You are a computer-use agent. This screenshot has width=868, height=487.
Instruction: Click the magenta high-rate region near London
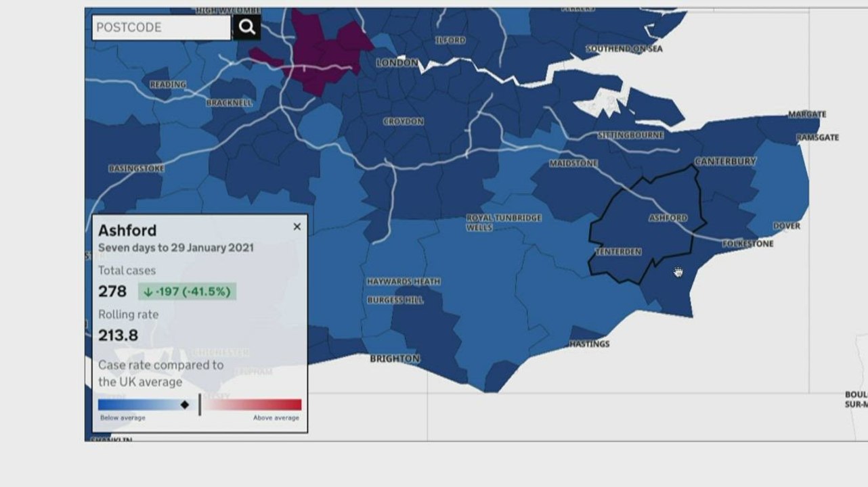pyautogui.click(x=325, y=57)
